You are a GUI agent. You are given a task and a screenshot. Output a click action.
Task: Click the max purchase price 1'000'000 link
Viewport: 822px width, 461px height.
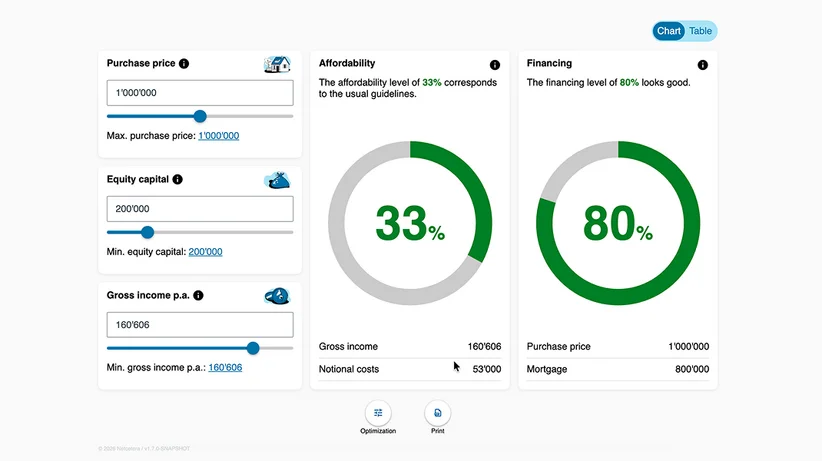219,136
